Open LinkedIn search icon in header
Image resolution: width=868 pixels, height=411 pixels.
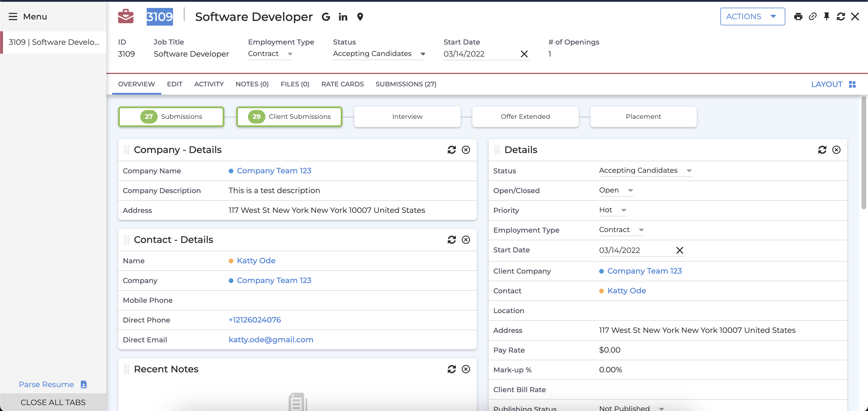pos(343,17)
